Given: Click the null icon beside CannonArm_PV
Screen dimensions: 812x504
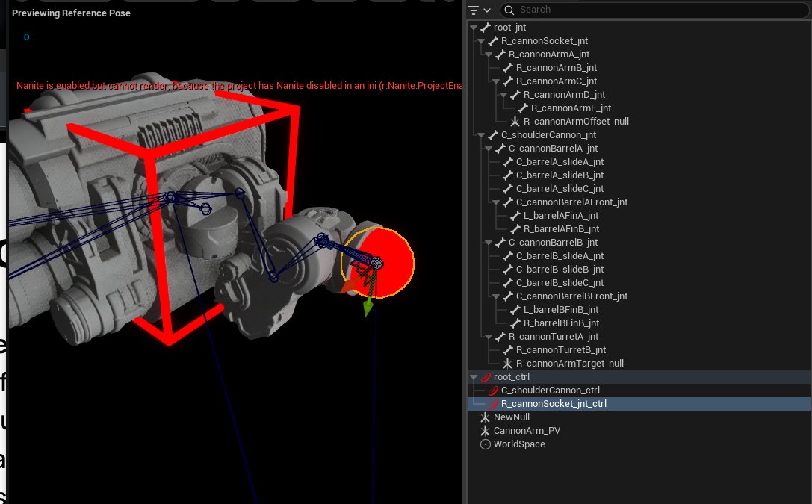Looking at the screenshot, I should 486,431.
